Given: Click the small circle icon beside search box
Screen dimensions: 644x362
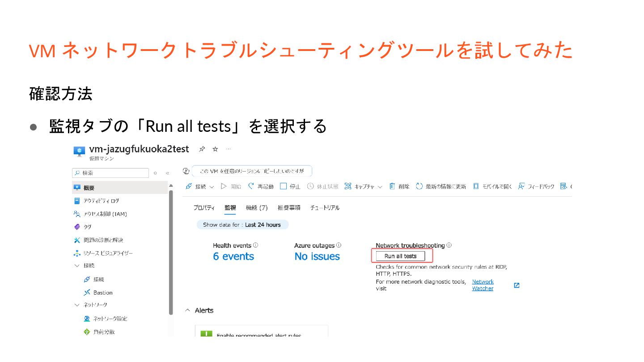Looking at the screenshot, I should pyautogui.click(x=155, y=173).
